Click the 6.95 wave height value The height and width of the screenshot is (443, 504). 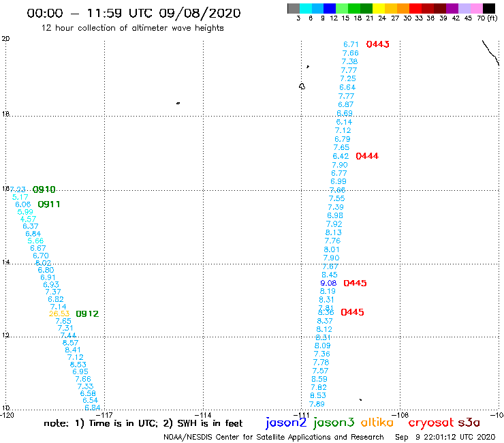pos(80,372)
